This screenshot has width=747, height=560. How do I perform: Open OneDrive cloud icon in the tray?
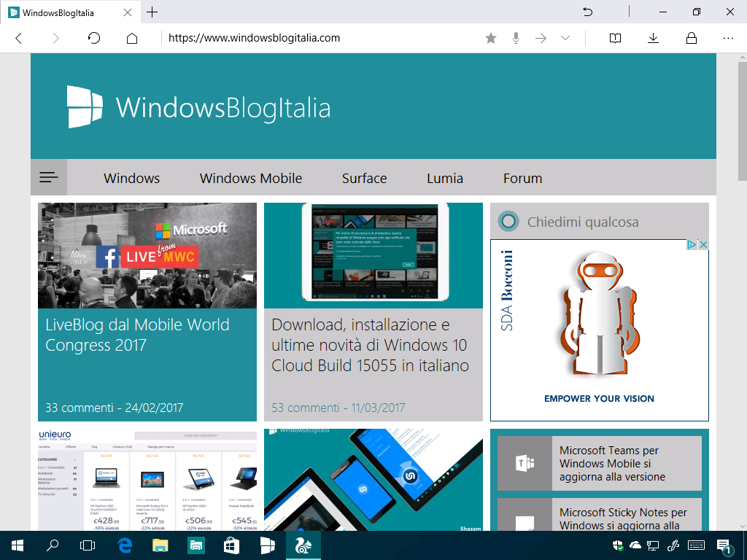(x=635, y=545)
